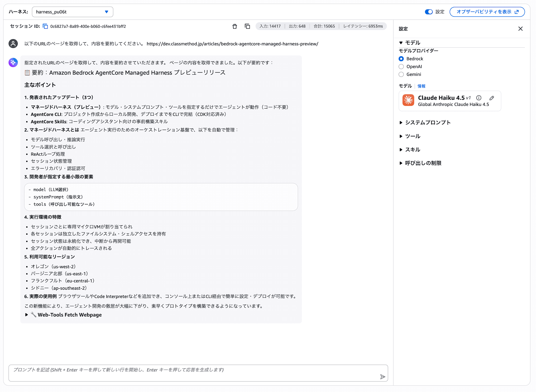This screenshot has width=536, height=392.
Task: Click the tools code line
Action: coord(62,204)
